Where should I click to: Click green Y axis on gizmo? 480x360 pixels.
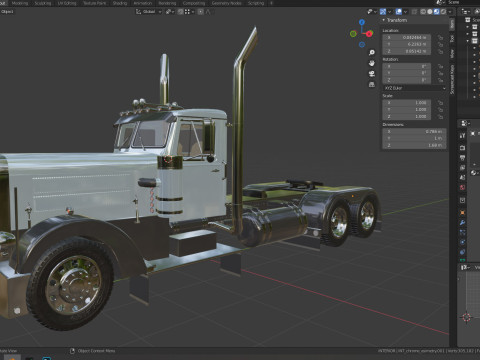(353, 34)
